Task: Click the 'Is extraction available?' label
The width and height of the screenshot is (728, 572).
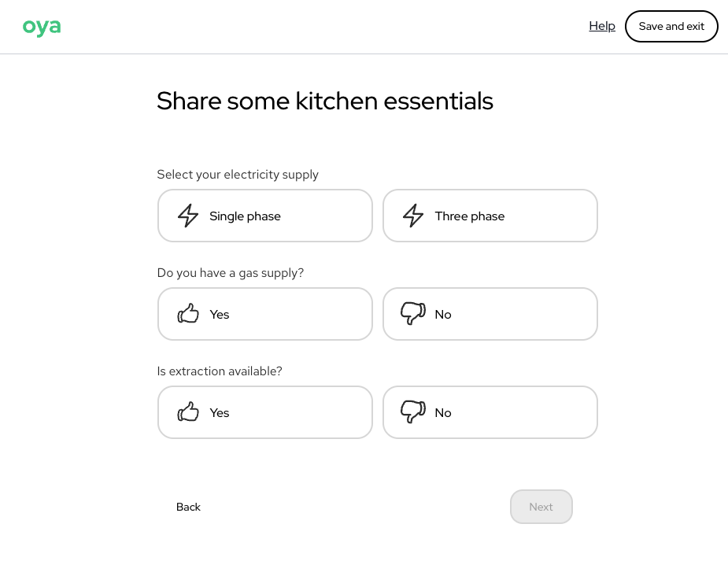Action: (220, 371)
